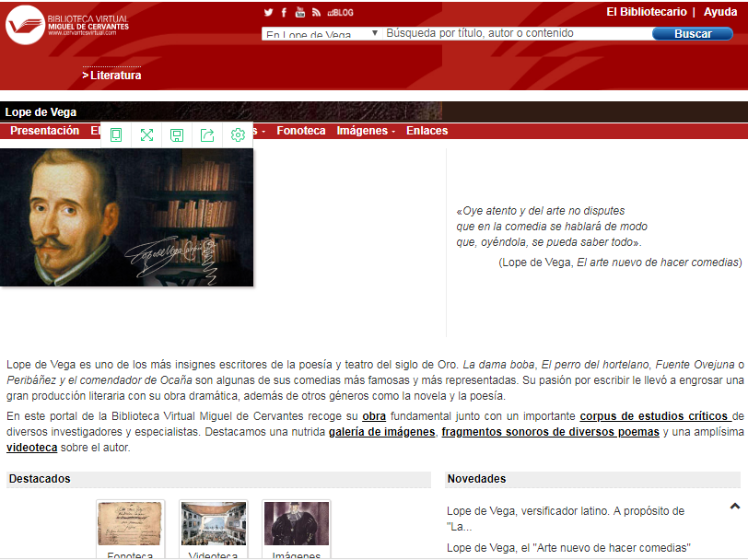748x560 pixels.
Task: Click the Buscar button
Action: tap(692, 33)
